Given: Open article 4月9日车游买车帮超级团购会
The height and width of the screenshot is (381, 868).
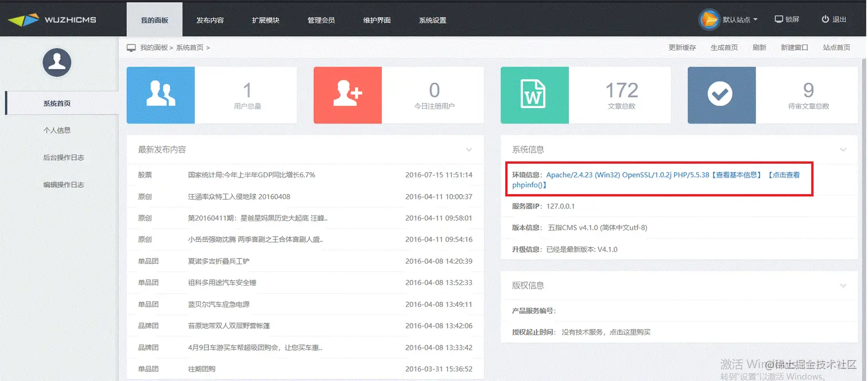Looking at the screenshot, I should pyautogui.click(x=255, y=348).
